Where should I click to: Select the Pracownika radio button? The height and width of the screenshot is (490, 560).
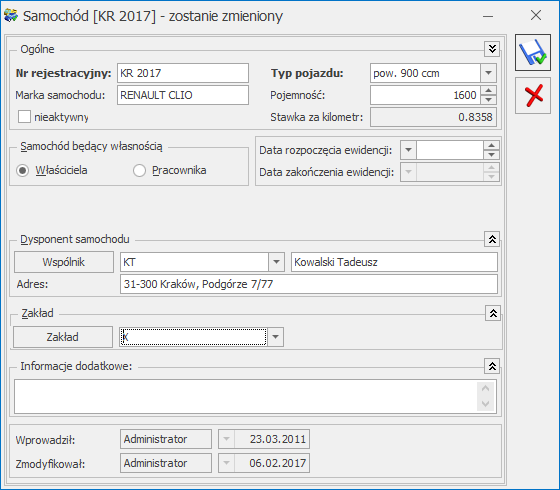coord(139,171)
